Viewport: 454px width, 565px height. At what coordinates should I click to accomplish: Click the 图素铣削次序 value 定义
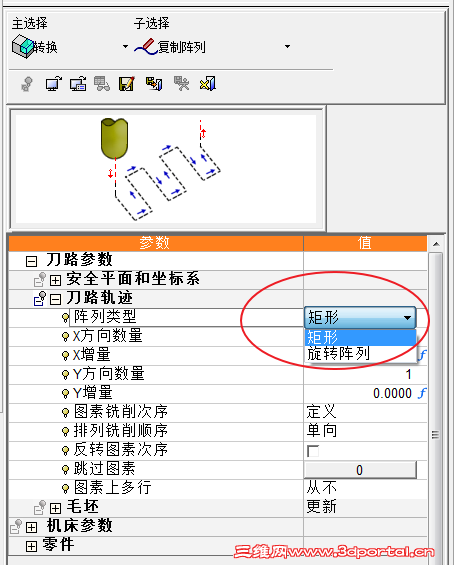(321, 412)
